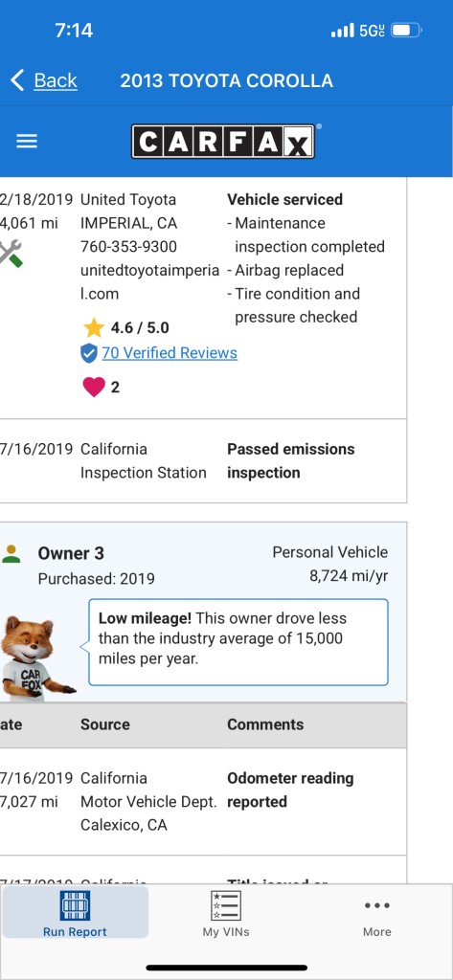Tap the yellow star rating icon
The width and height of the screenshot is (453, 980).
point(93,327)
